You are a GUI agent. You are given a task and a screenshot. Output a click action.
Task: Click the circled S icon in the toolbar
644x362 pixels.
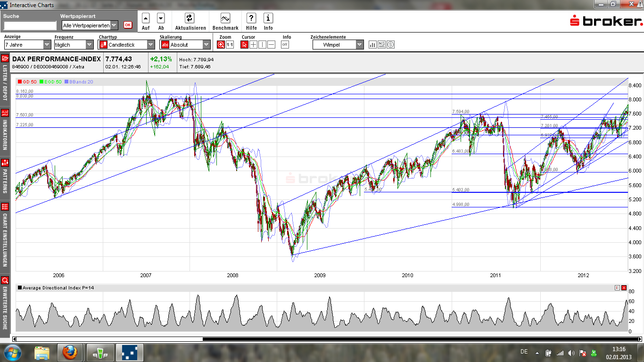390,44
